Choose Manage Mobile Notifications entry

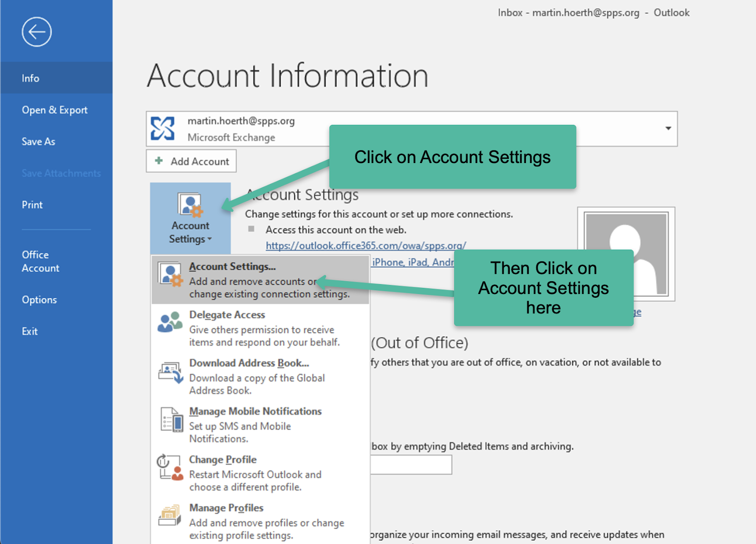(x=260, y=424)
